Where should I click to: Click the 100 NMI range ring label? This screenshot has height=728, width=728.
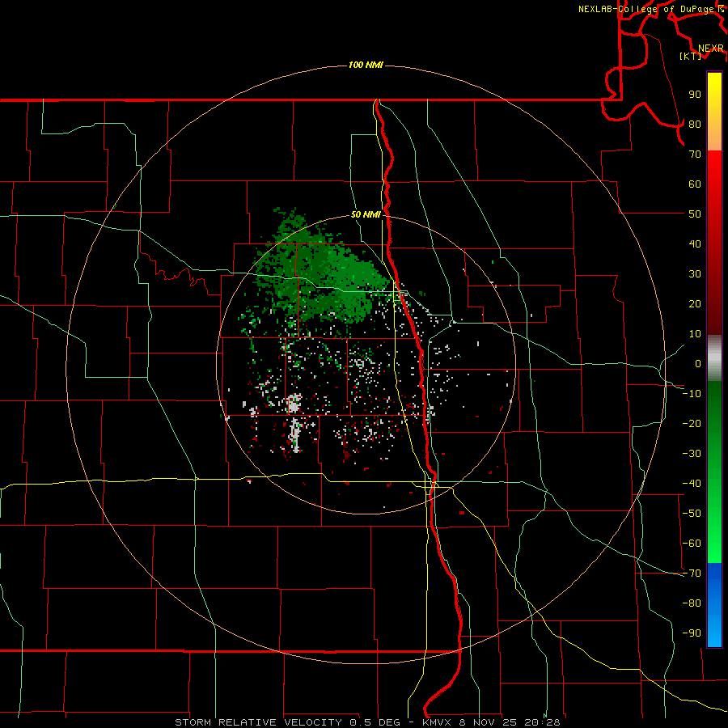pyautogui.click(x=366, y=65)
